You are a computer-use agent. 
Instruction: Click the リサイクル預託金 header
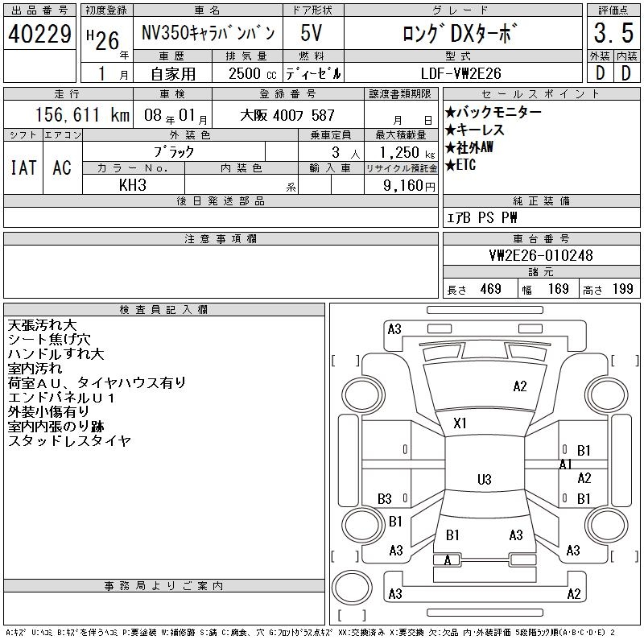pyautogui.click(x=401, y=168)
